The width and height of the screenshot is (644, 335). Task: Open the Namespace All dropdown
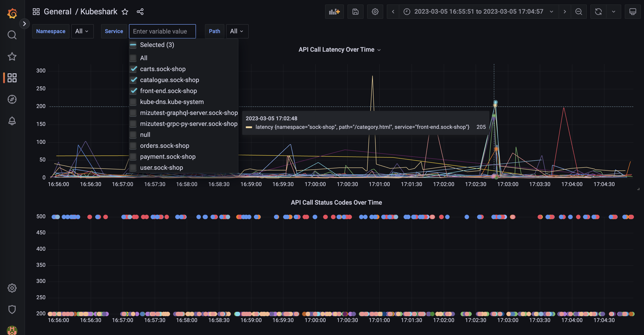click(82, 31)
